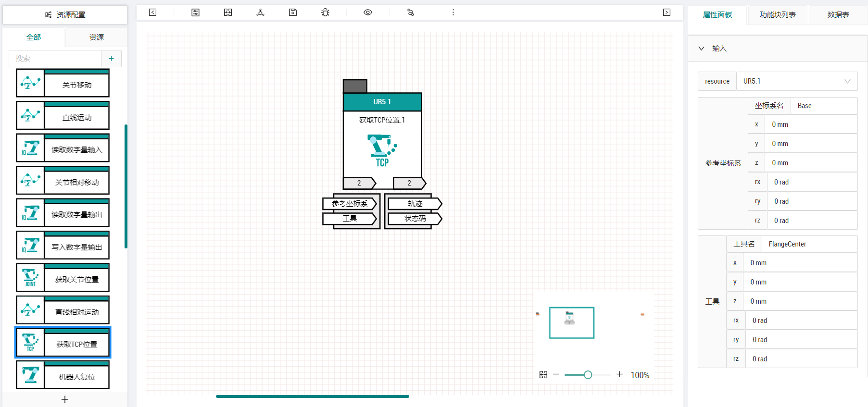The height and width of the screenshot is (407, 868).
Task: Click the route connection toolbar icon
Action: pyautogui.click(x=411, y=12)
